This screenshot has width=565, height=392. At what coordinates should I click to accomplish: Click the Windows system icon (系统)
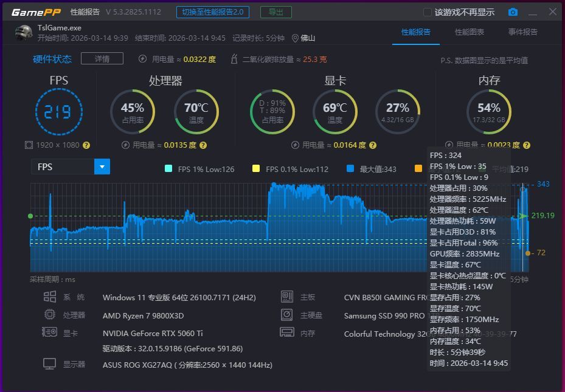[50, 297]
